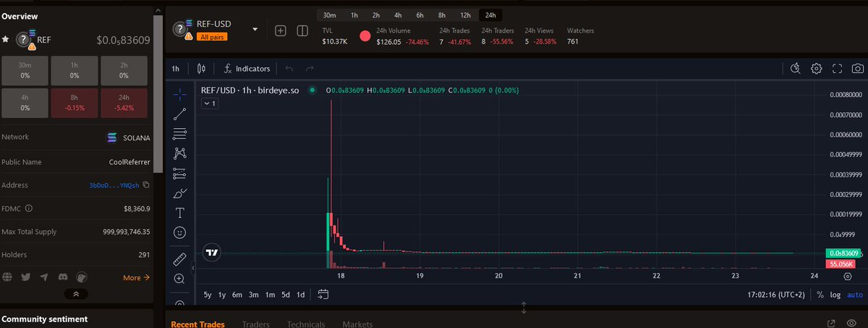The width and height of the screenshot is (868, 328).
Task: Select the crosshair cursor tool
Action: (180, 94)
